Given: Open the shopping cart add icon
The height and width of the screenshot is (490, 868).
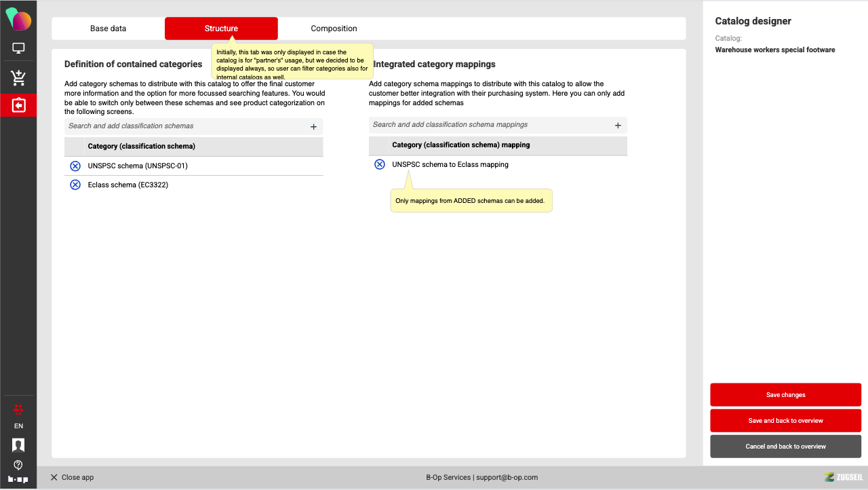Looking at the screenshot, I should pyautogui.click(x=18, y=78).
